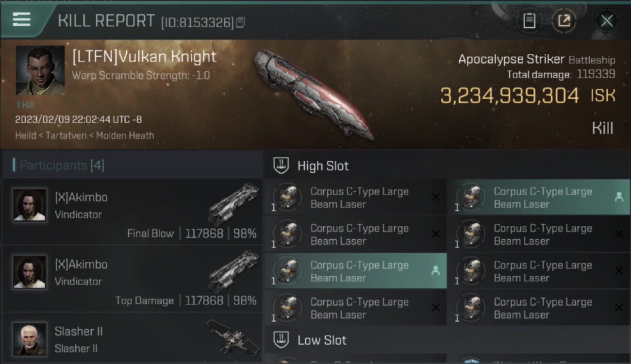631x364 pixels.
Task: Select the Slasher II participant entry
Action: [x=132, y=338]
